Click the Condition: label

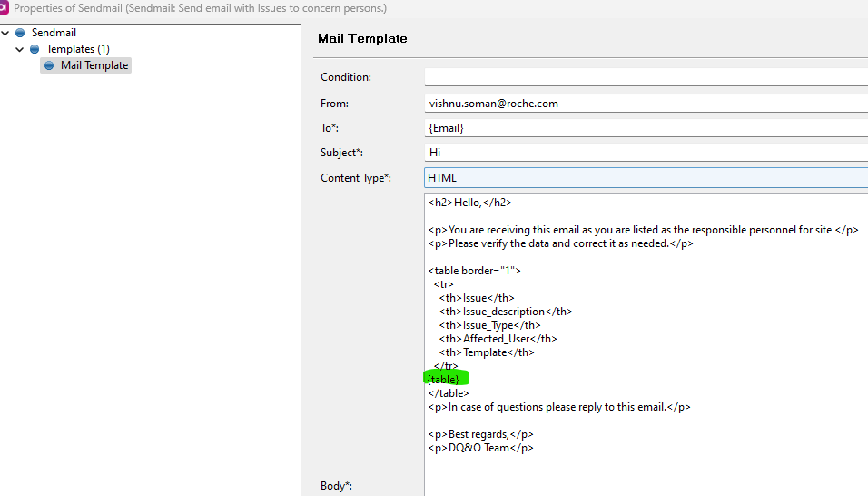coord(346,77)
